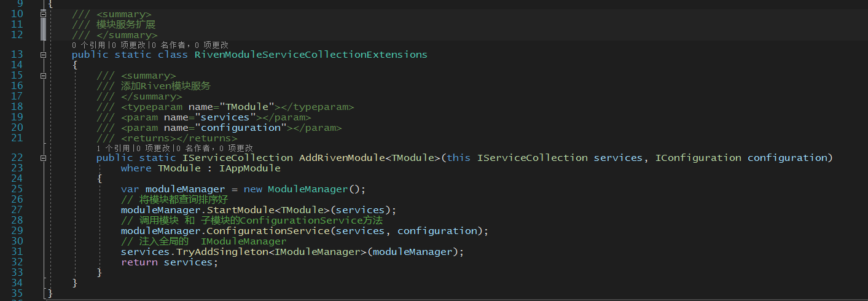Image resolution: width=868 pixels, height=301 pixels.
Task: Click line number 25 in the gutter
Action: tap(17, 189)
